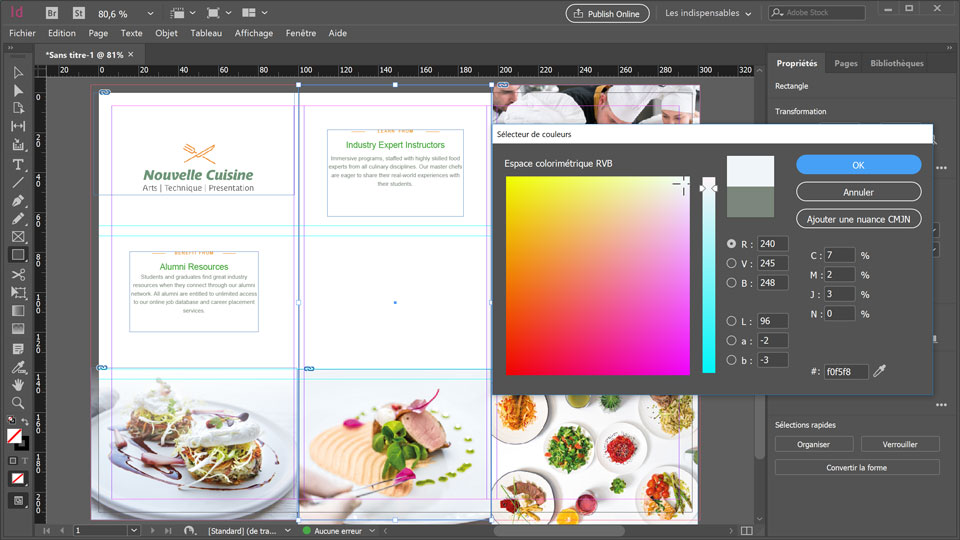This screenshot has width=960, height=540.
Task: Select the Type tool in the toolbar
Action: tap(18, 164)
